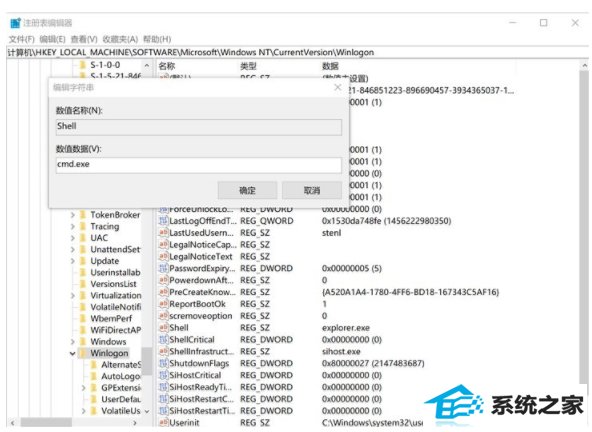
Task: Open the 文件(F) menu
Action: click(22, 39)
